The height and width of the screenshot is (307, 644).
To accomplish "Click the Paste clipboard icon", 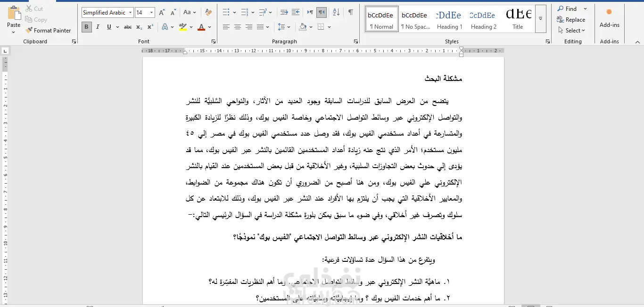I will coord(14,13).
